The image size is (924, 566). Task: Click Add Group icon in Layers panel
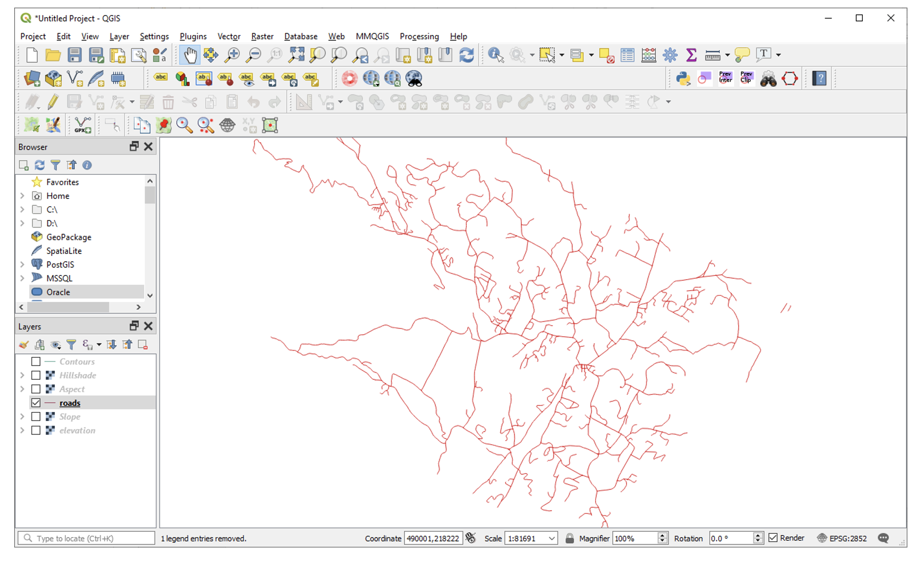40,345
